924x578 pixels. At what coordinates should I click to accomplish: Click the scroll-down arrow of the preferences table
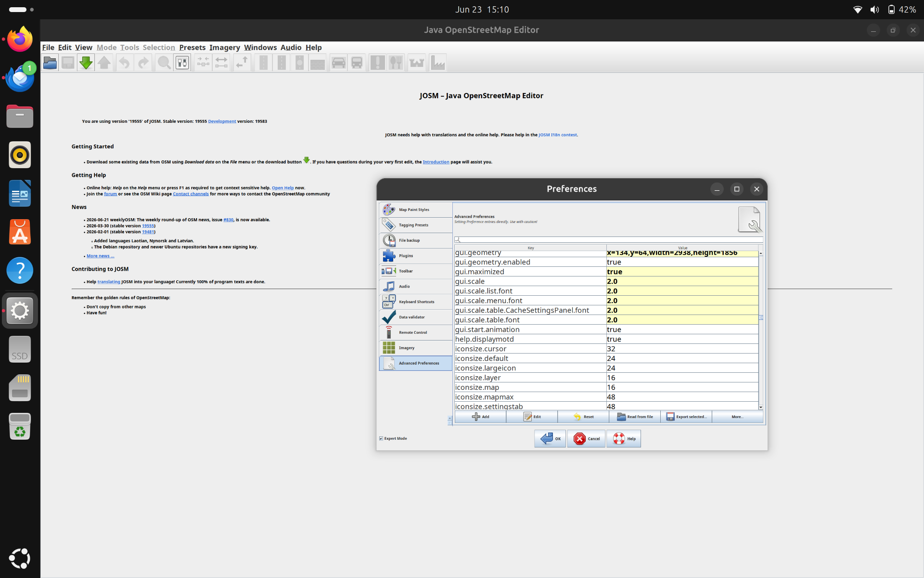click(x=761, y=407)
